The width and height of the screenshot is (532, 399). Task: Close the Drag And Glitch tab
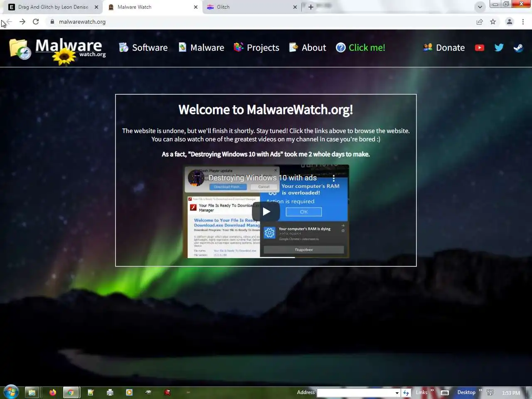96,7
